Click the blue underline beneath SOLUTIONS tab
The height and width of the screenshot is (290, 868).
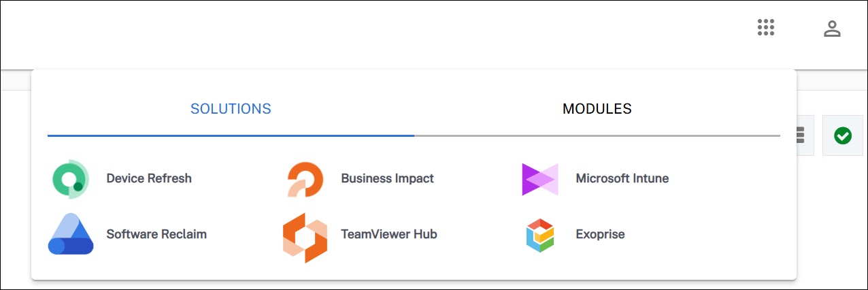point(231,135)
